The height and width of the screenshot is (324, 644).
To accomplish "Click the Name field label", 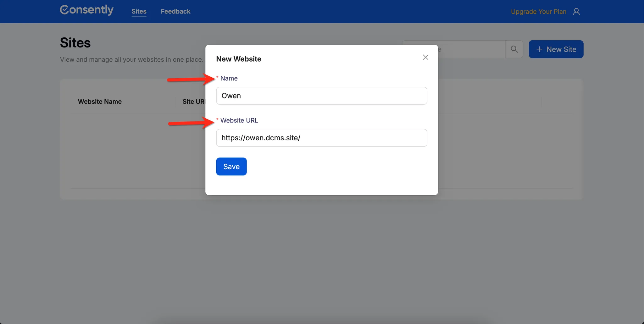I will (x=229, y=78).
